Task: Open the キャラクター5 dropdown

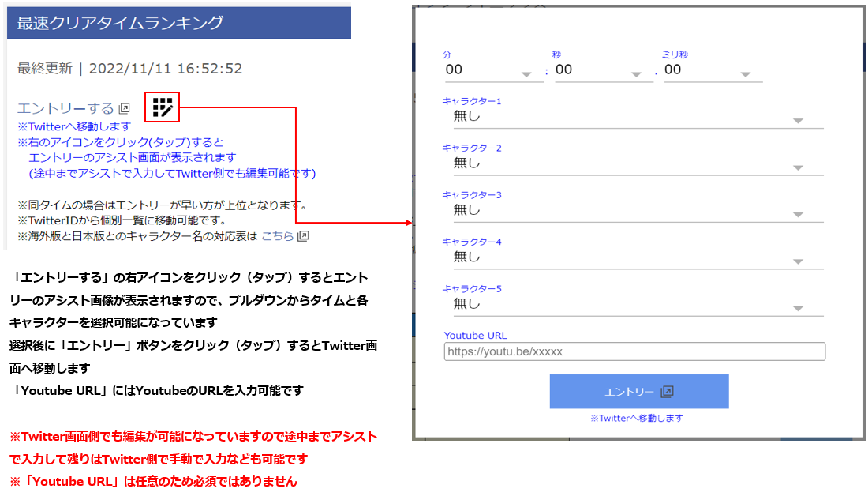Action: pos(798,308)
